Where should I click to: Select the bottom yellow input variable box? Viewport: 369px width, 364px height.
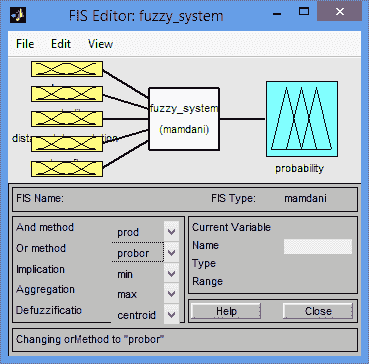pyautogui.click(x=67, y=169)
